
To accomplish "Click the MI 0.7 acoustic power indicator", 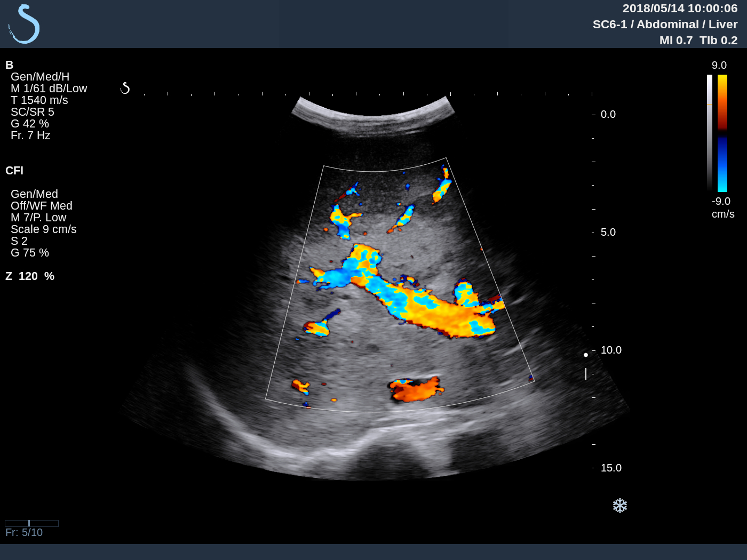I will tap(676, 39).
